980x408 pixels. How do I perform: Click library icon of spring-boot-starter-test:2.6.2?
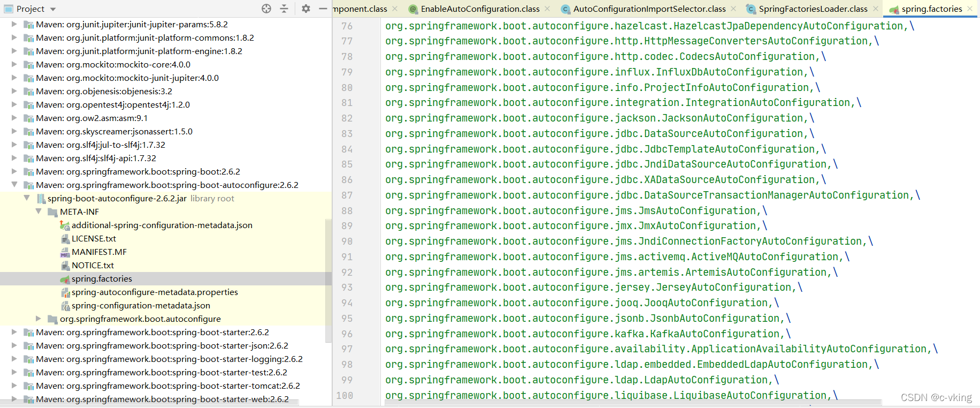pyautogui.click(x=29, y=373)
